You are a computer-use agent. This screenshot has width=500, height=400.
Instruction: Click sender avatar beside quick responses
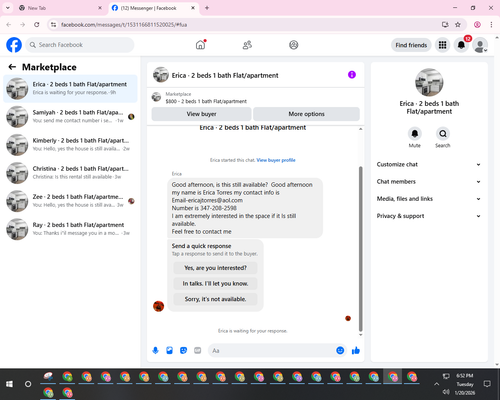[158, 306]
